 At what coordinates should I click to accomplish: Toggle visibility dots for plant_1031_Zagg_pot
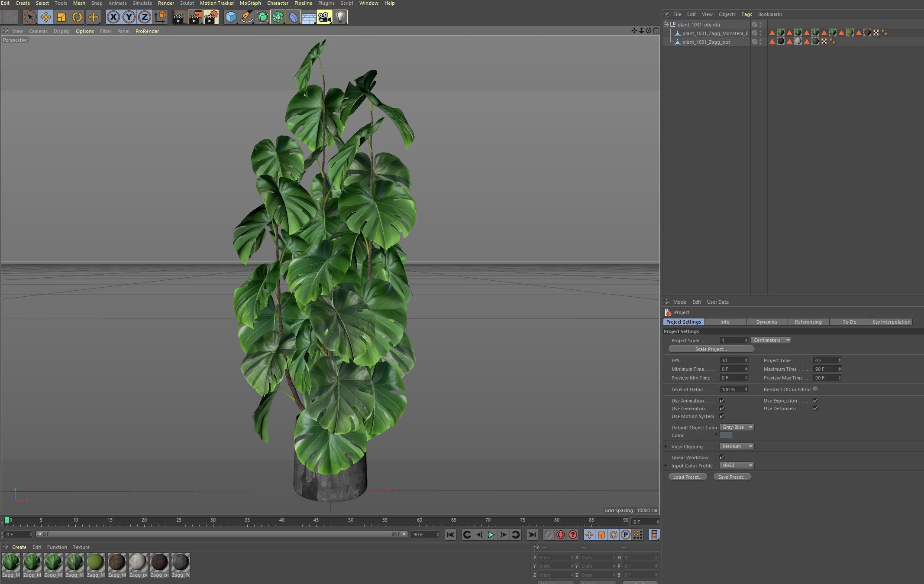click(761, 42)
